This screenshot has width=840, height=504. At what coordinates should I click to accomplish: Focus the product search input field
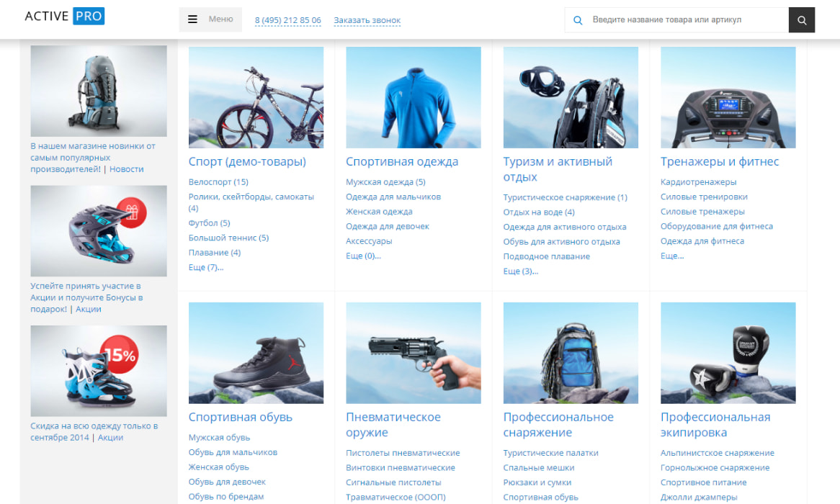pos(684,20)
